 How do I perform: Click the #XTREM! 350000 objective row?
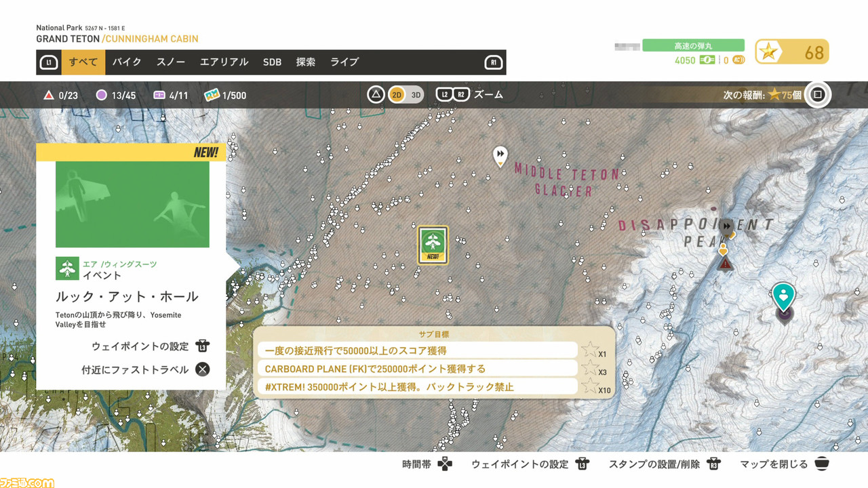(417, 387)
